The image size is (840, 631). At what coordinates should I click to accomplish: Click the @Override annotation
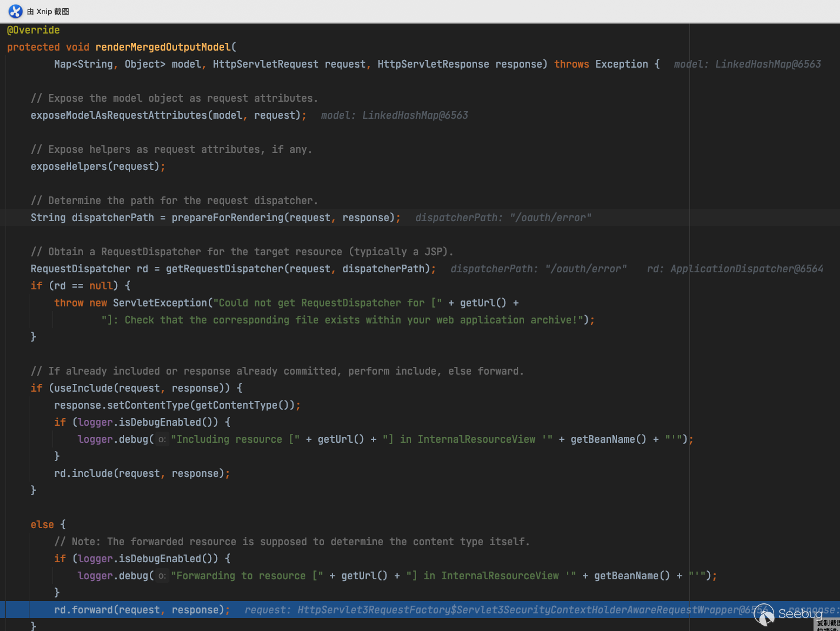click(x=34, y=30)
